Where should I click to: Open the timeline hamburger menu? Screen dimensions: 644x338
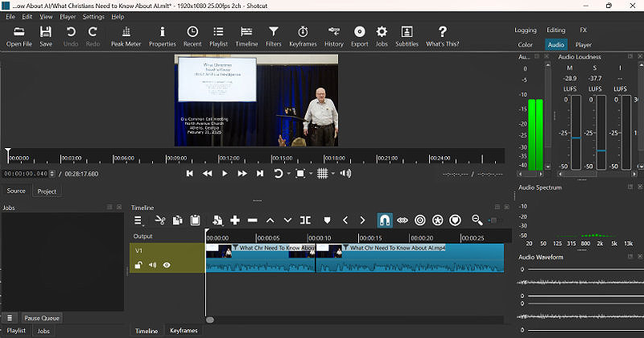[138, 220]
